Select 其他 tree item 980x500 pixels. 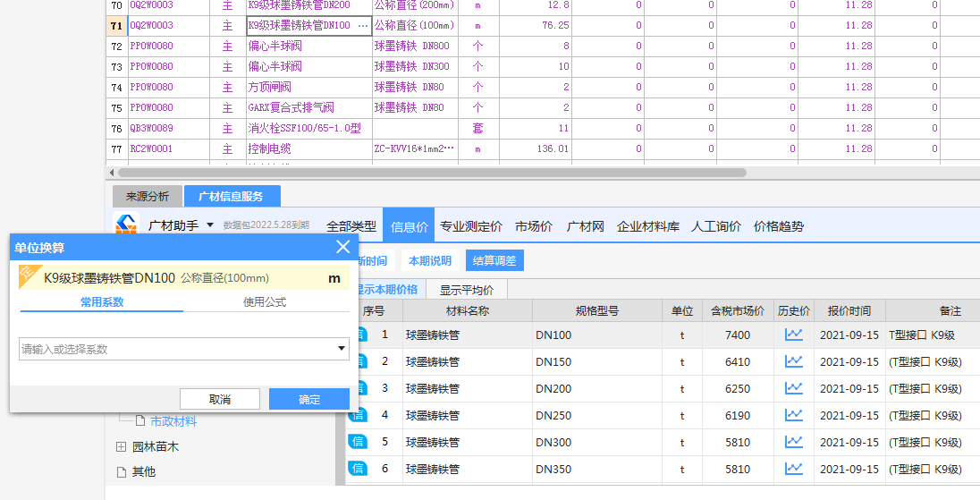point(144,472)
